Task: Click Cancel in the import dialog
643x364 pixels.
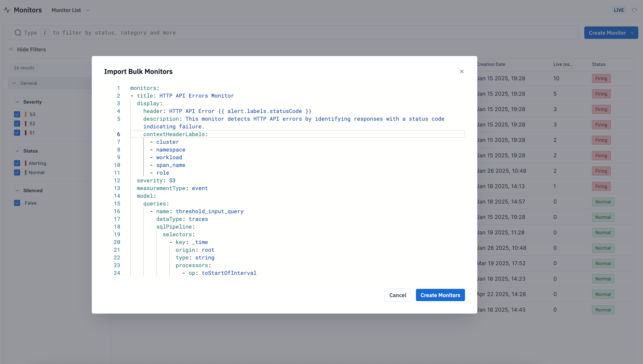Action: pyautogui.click(x=398, y=295)
